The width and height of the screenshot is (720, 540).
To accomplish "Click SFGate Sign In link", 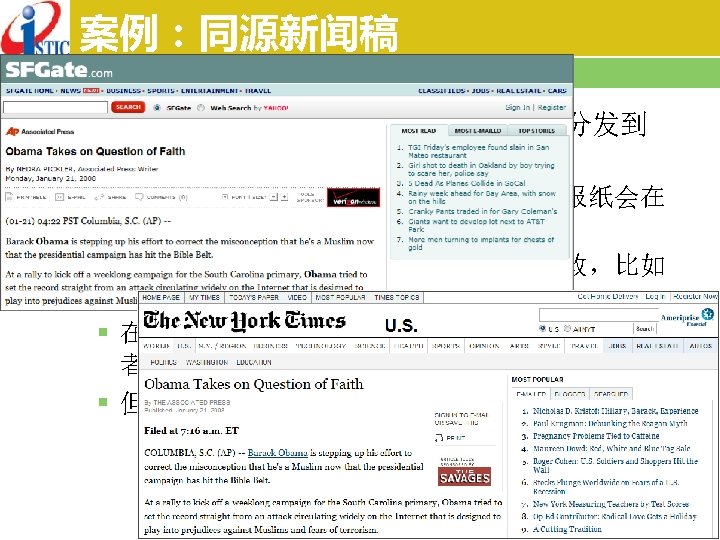I will [518, 107].
